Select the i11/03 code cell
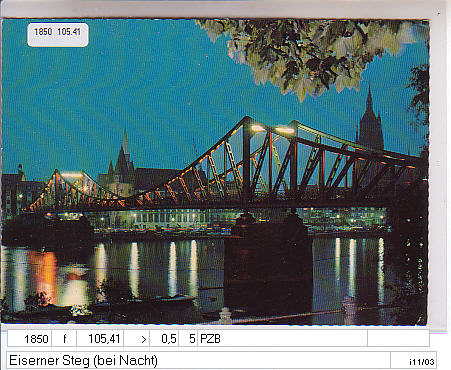451x370 pixels. tap(413, 361)
